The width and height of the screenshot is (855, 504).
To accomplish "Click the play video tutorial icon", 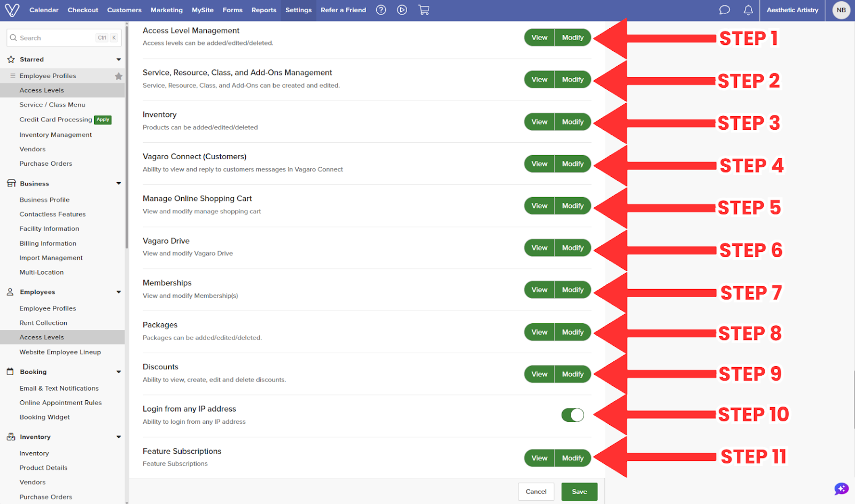I will tap(402, 10).
